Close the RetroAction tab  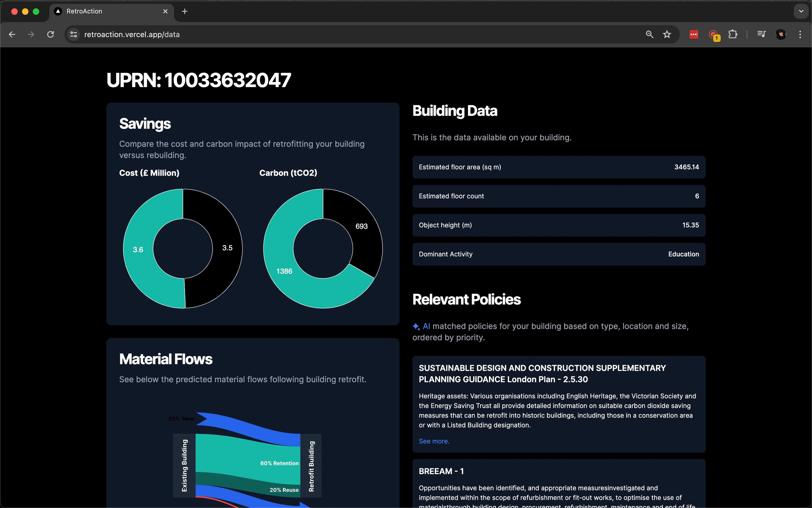point(165,12)
